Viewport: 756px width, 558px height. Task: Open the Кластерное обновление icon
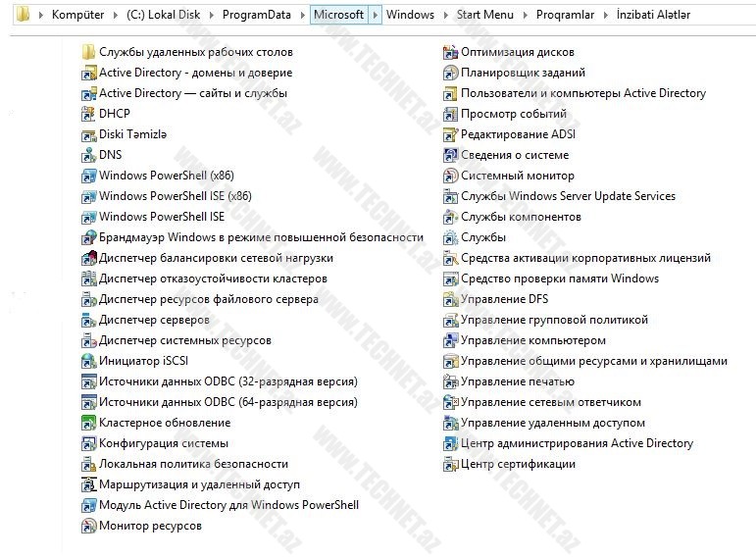point(88,424)
